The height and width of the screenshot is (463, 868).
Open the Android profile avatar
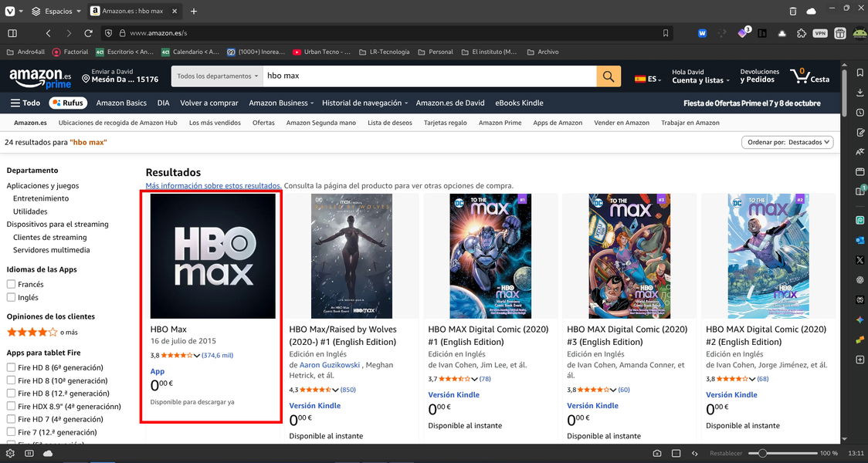[859, 33]
